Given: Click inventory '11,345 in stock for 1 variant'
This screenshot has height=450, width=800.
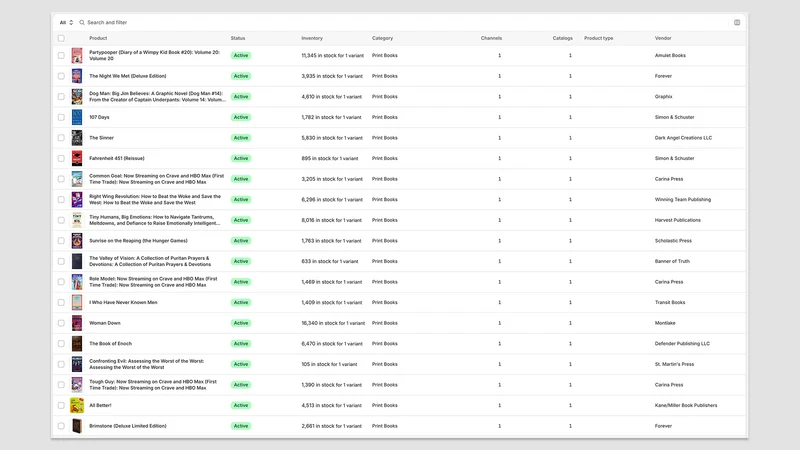Looking at the screenshot, I should [332, 56].
